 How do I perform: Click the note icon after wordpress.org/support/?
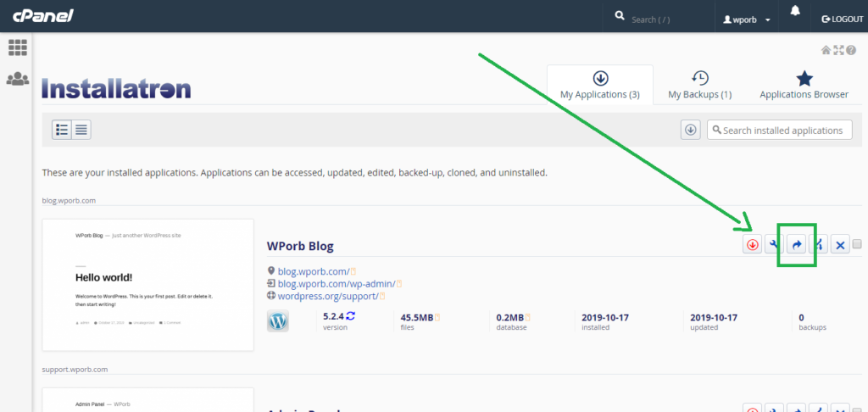coord(382,297)
